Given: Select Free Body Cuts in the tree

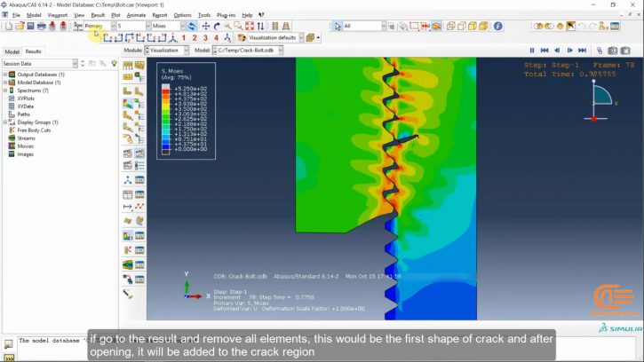Looking at the screenshot, I should point(34,130).
